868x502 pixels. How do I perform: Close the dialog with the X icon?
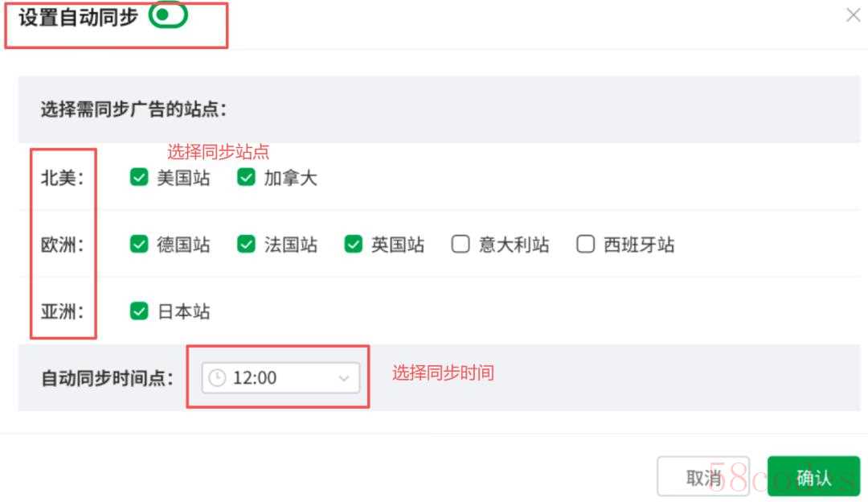[853, 15]
